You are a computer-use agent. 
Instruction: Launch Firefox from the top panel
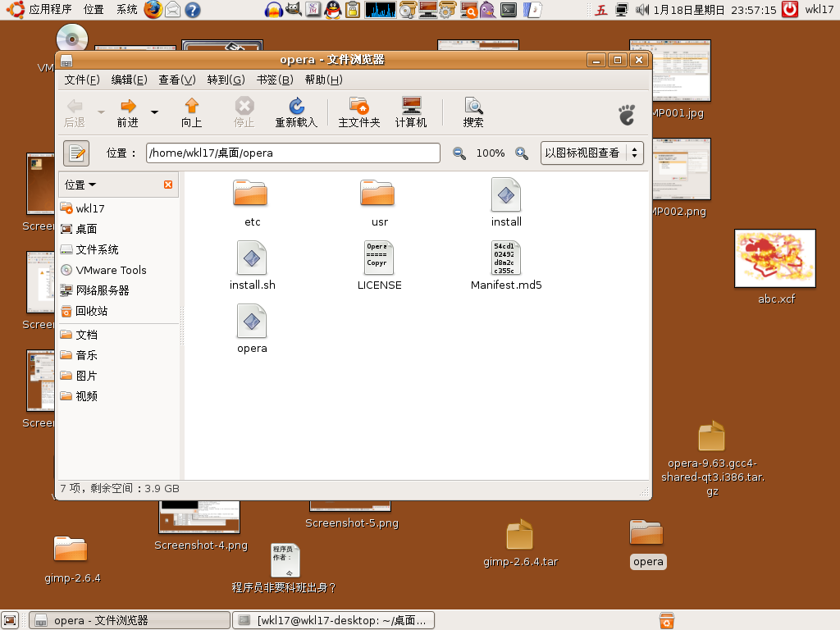pos(153,10)
